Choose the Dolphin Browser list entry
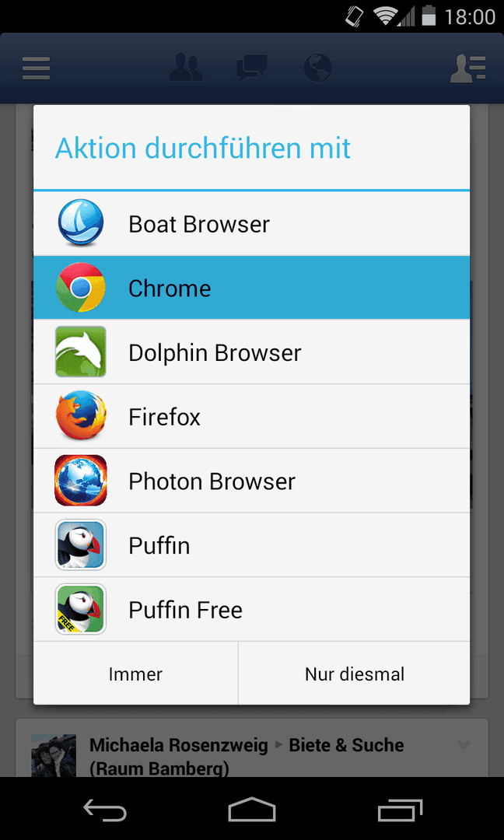504x840 pixels. coord(252,352)
